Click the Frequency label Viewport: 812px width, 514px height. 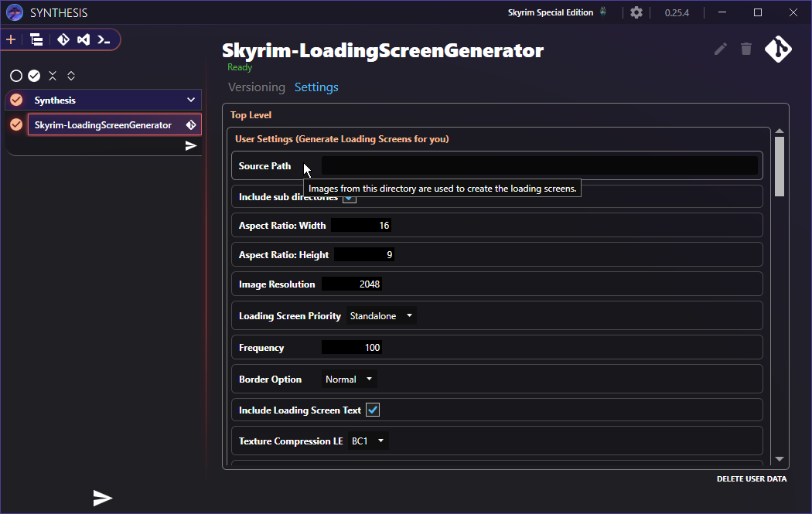(261, 348)
